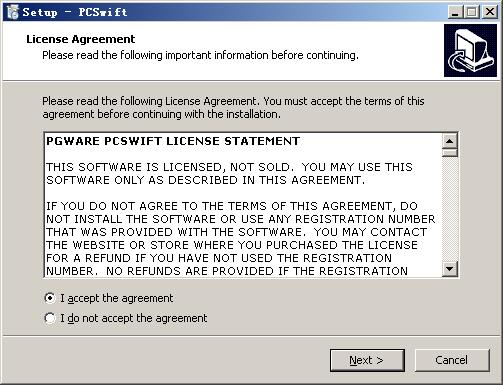The image size is (503, 385).
Task: Click the license box scroll down arrow
Action: [x=450, y=269]
